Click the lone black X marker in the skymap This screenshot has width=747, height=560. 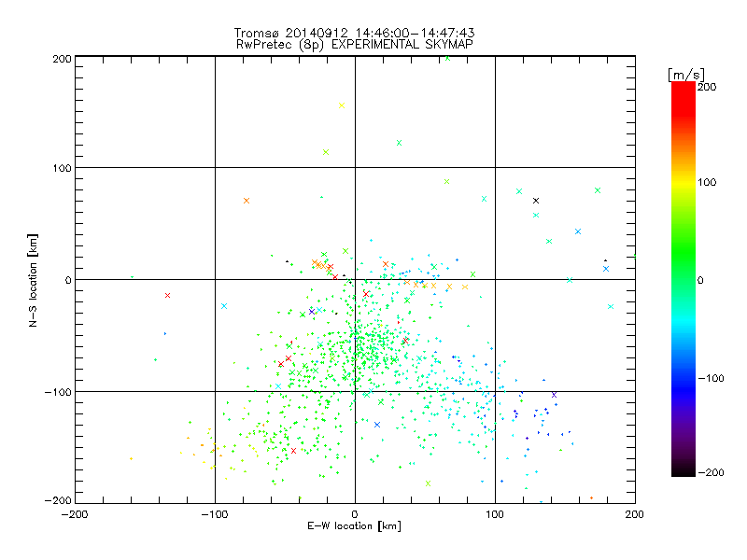[x=536, y=201]
